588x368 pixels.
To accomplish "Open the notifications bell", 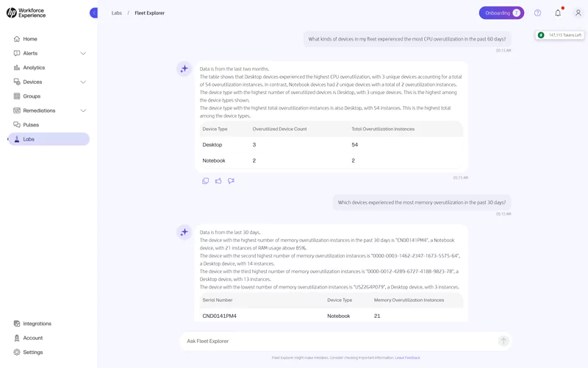I will tap(558, 13).
